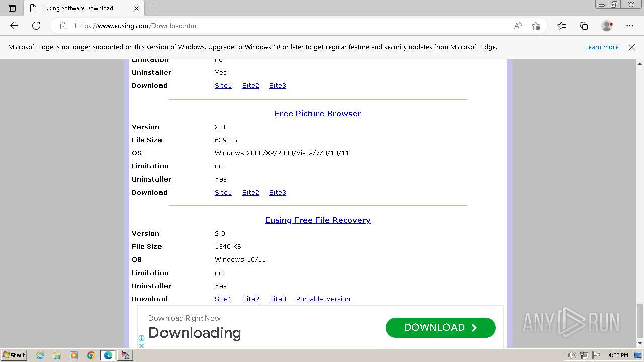The width and height of the screenshot is (644, 362).
Task: Download Free Picture Browser from Site2
Action: (251, 193)
